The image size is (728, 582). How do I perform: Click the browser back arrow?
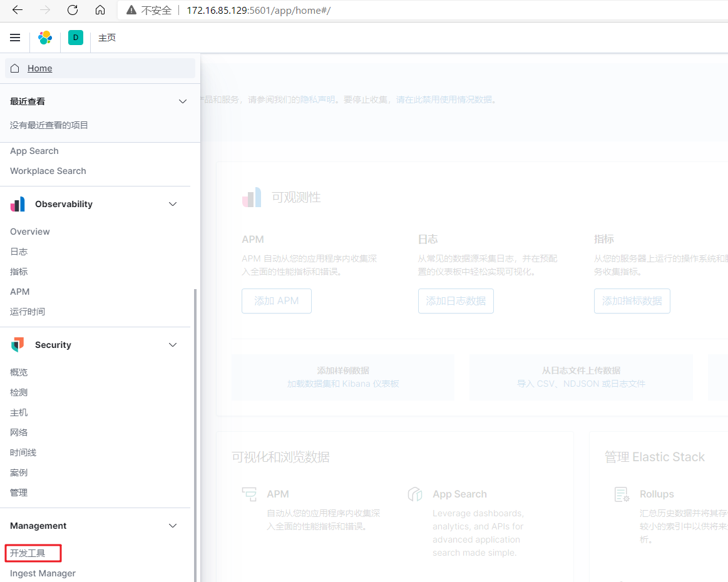pos(17,10)
